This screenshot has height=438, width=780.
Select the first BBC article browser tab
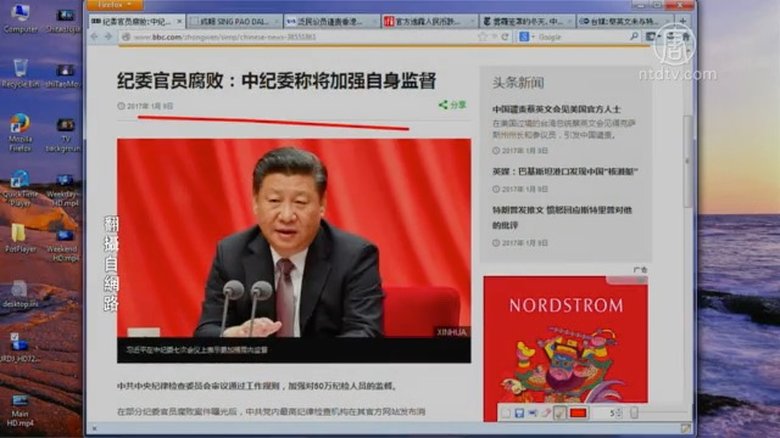pyautogui.click(x=136, y=21)
